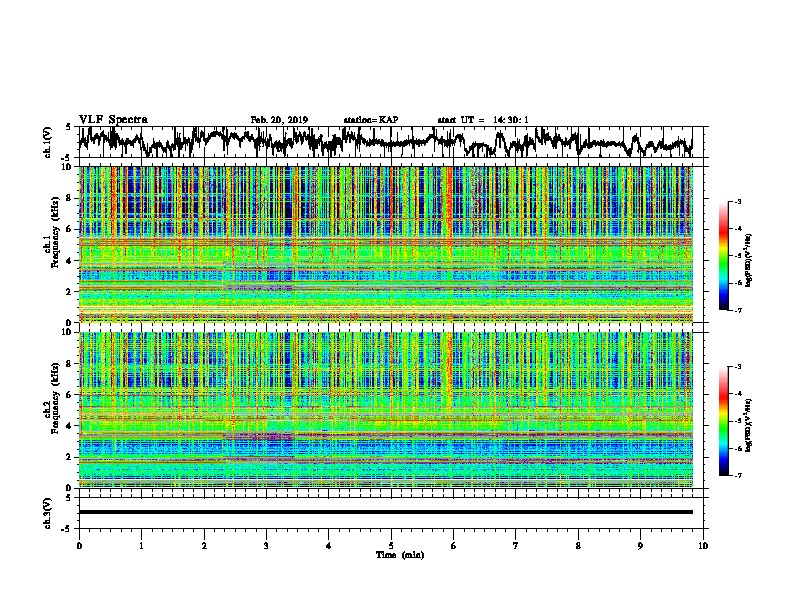Image resolution: width=792 pixels, height=612 pixels.
Task: Click the "10" kHz tick on ch.2 spectrogram
Action: (68, 332)
